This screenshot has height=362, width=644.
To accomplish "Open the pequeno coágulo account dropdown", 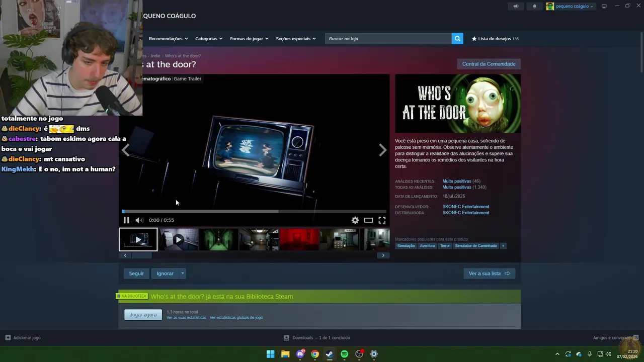I will (575, 7).
